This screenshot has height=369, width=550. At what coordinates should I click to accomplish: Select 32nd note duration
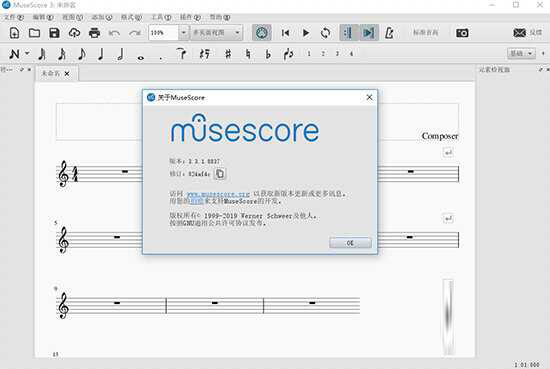(x=42, y=54)
